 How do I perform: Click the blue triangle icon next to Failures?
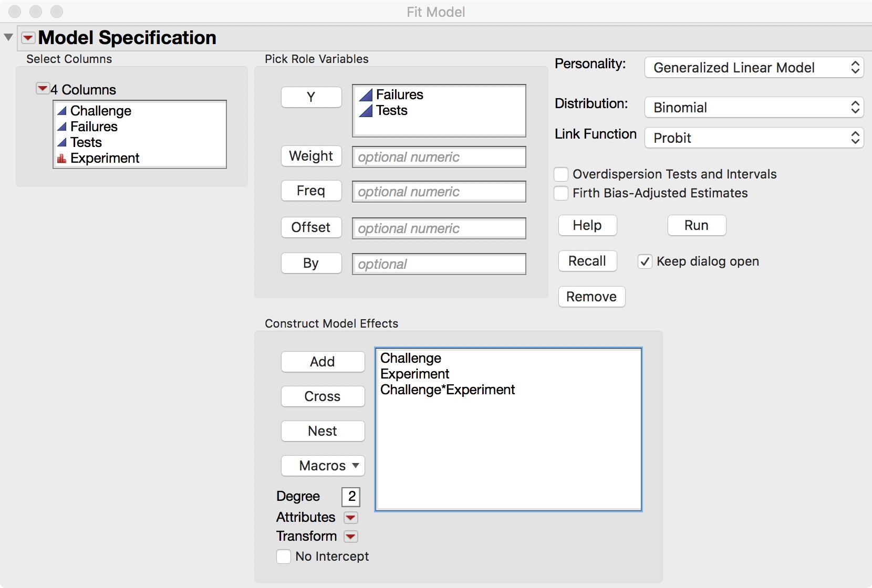click(x=61, y=126)
